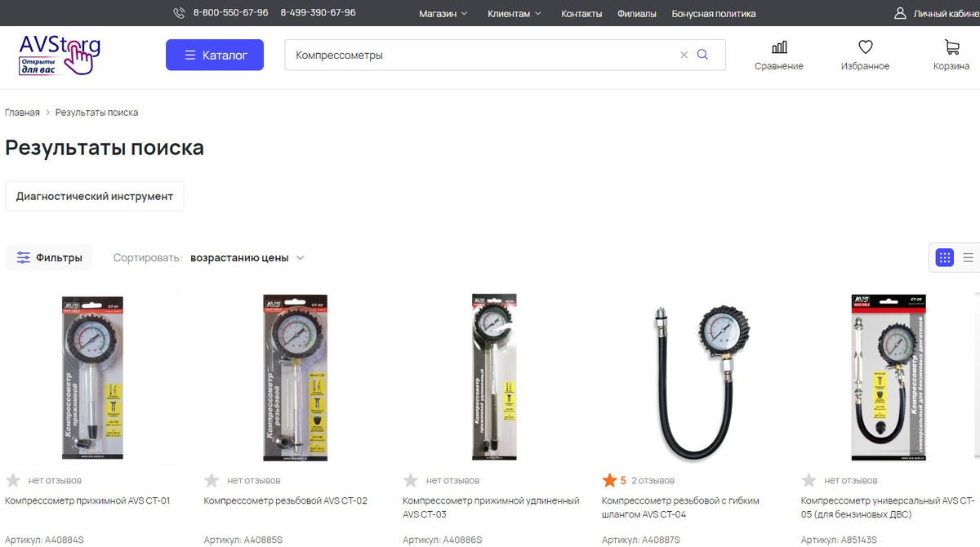Screen dimensions: 980x547
Task: Open Бонусная политика in top menu
Action: [x=714, y=14]
